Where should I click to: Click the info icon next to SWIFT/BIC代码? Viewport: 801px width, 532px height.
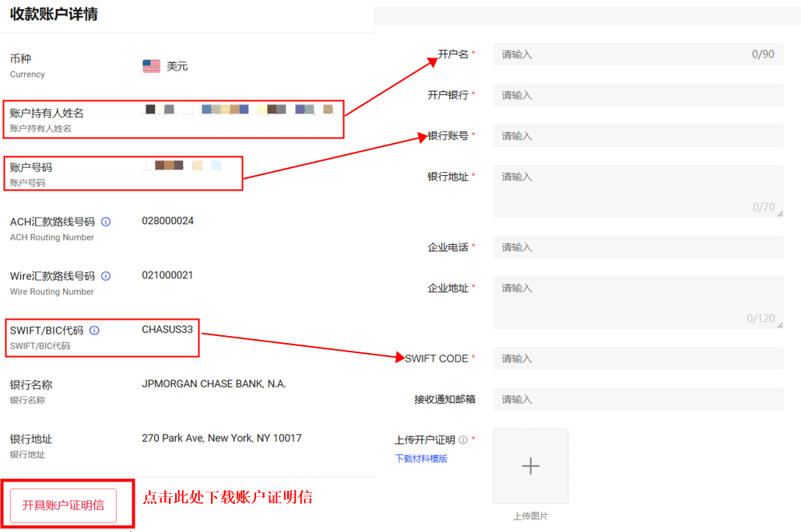pyautogui.click(x=96, y=330)
